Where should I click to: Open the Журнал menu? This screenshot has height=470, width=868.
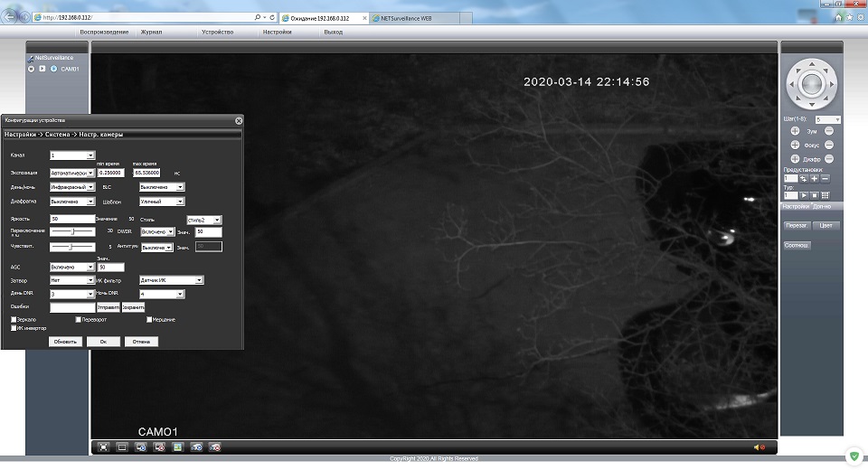coord(152,32)
